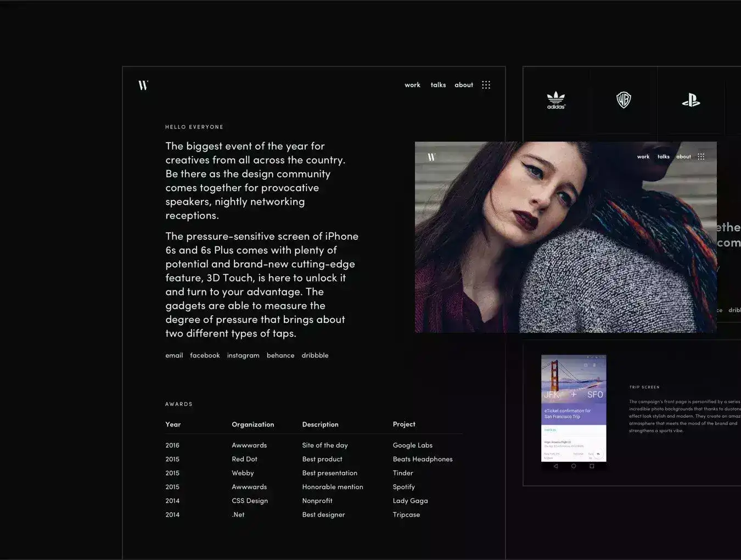Select work on the portrait photo navigation

643,157
